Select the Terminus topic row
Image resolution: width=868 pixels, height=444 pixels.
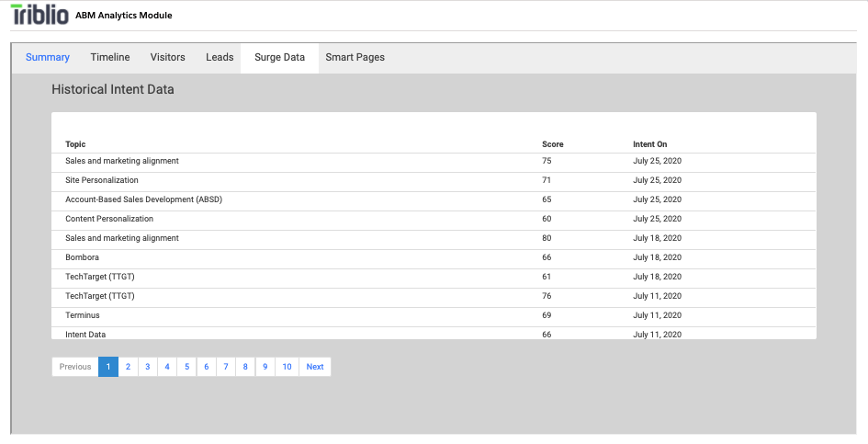point(434,315)
